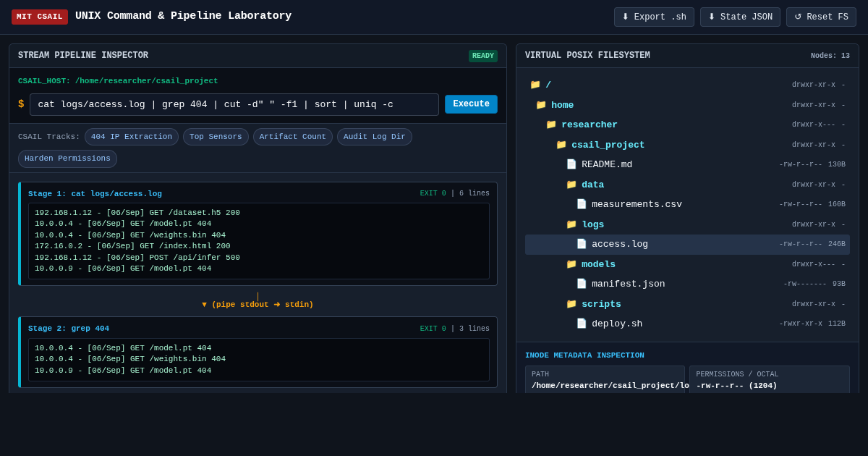Click the researcher folder icon

(551, 124)
